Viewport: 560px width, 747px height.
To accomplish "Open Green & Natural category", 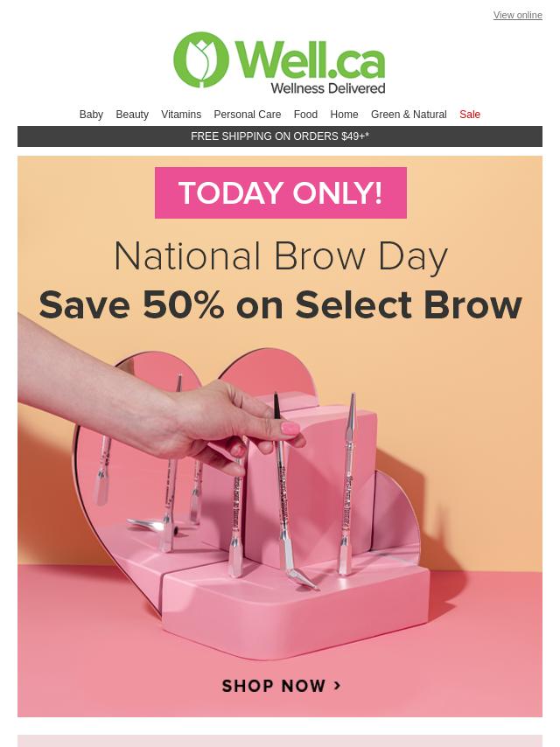I will click(x=409, y=115).
